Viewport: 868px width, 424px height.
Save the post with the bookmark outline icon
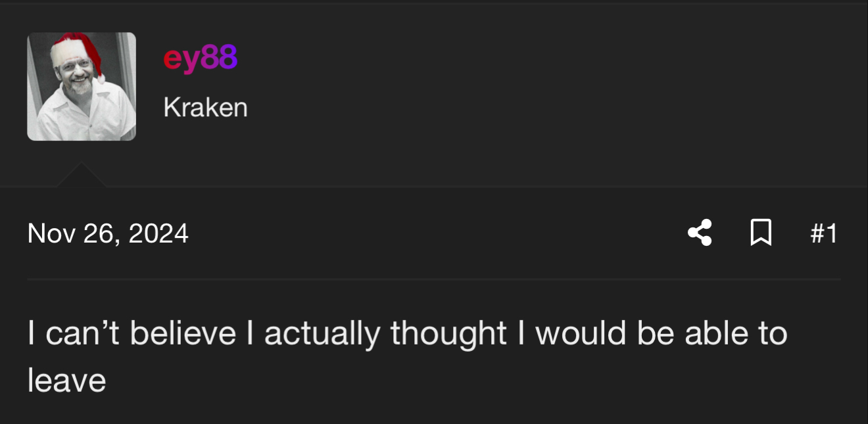pyautogui.click(x=761, y=233)
